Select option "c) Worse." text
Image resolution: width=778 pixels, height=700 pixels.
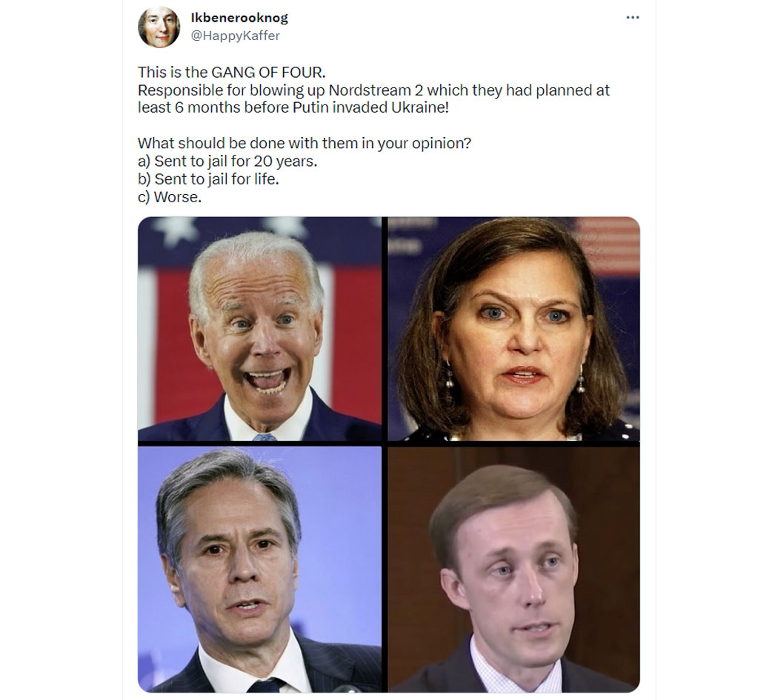pyautogui.click(x=170, y=197)
